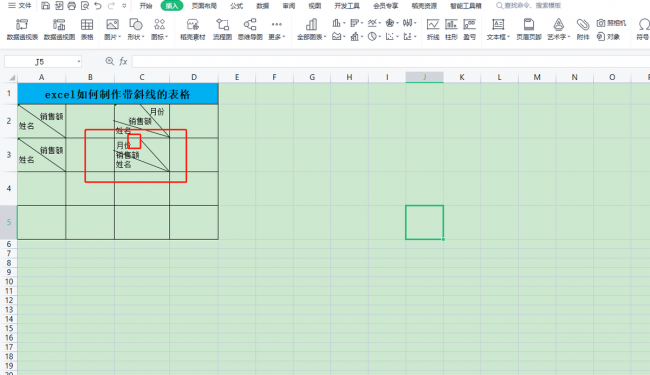Open the 稻壳素材 materials library
This screenshot has height=375, width=650.
pos(193,29)
